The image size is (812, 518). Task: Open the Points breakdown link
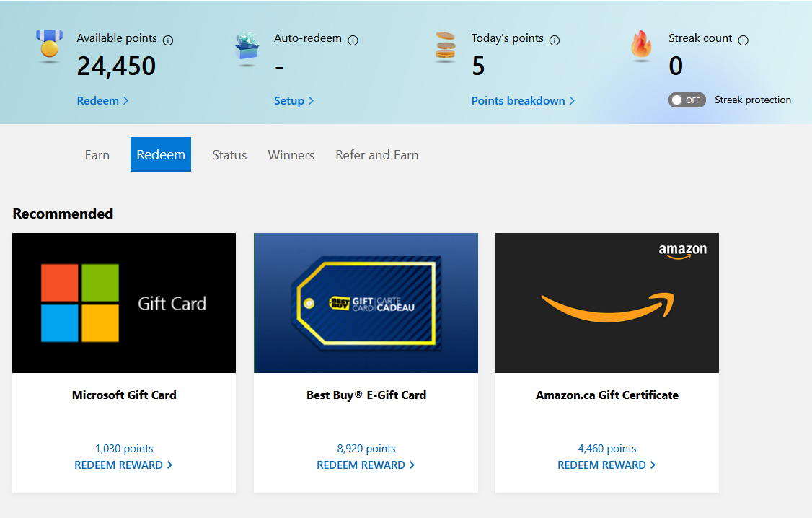point(523,101)
